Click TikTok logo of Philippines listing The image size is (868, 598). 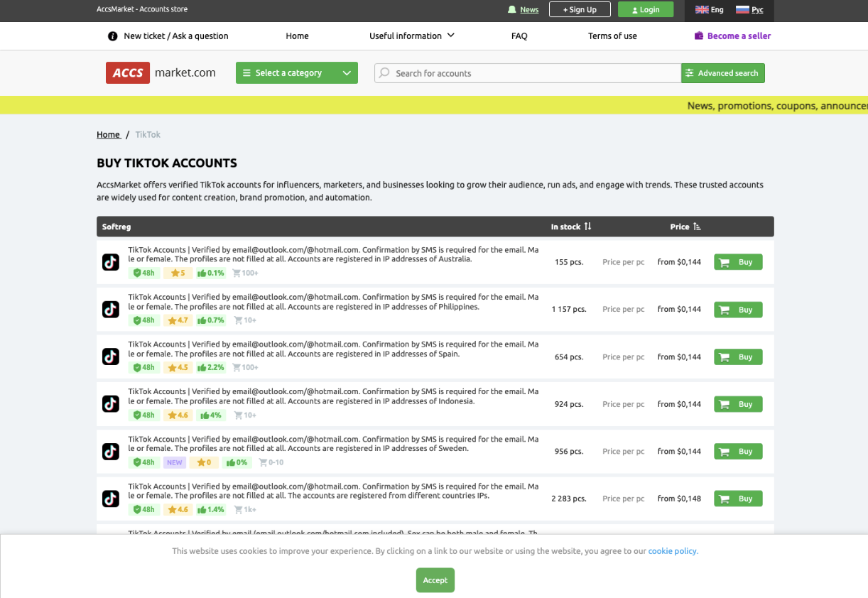(x=111, y=309)
